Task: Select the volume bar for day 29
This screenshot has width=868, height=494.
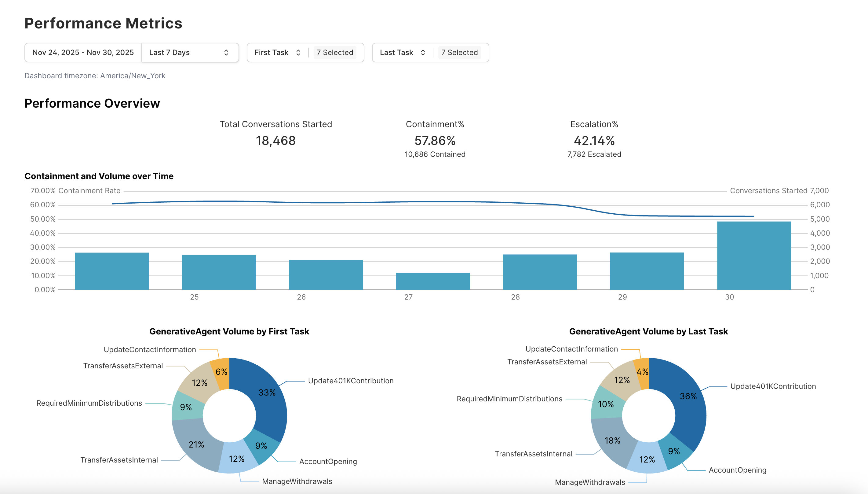Action: (x=647, y=271)
